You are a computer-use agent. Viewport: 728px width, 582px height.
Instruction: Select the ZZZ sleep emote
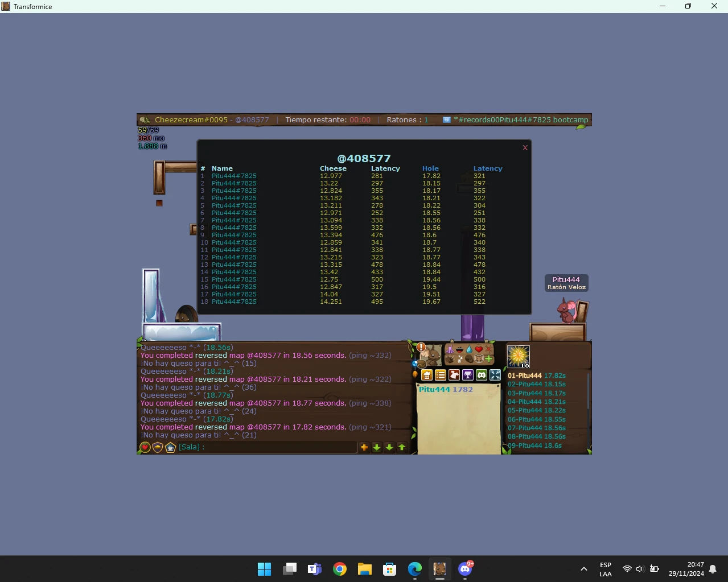460,359
